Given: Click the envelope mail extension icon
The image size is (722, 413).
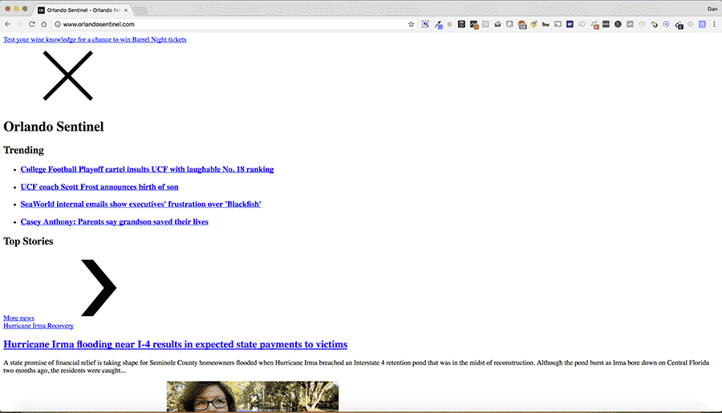Looking at the screenshot, I should coord(498,24).
